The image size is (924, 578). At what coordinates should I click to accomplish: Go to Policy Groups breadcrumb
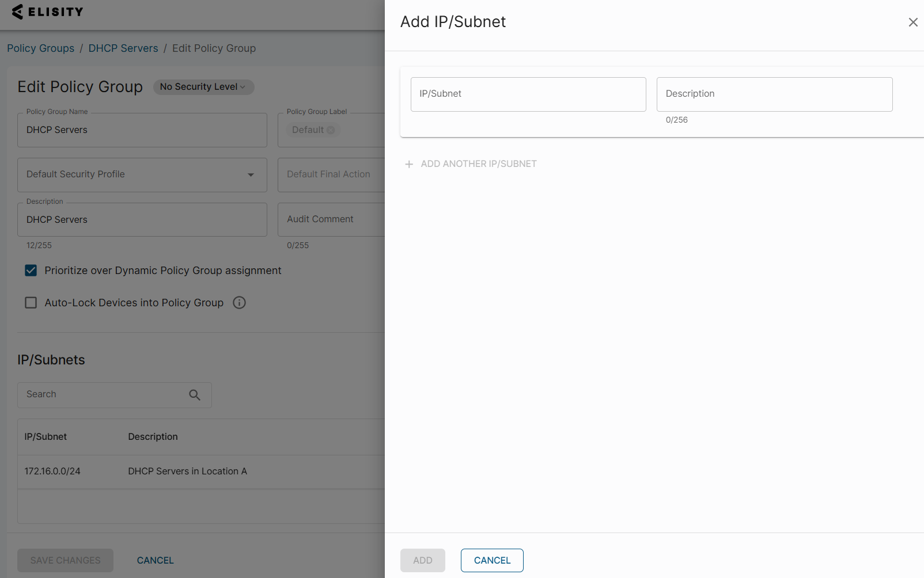tap(40, 48)
